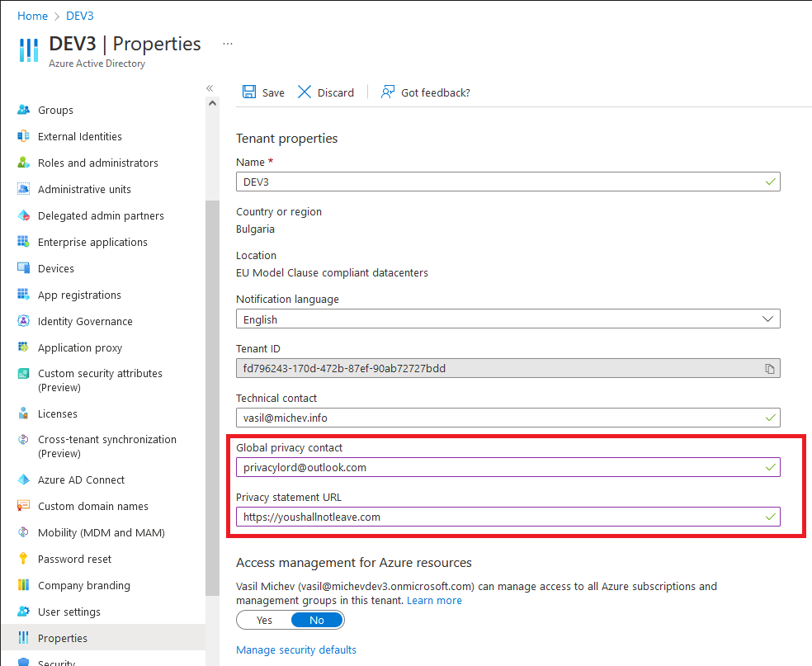The image size is (812, 666).
Task: Click the Got feedback person icon
Action: tap(388, 92)
